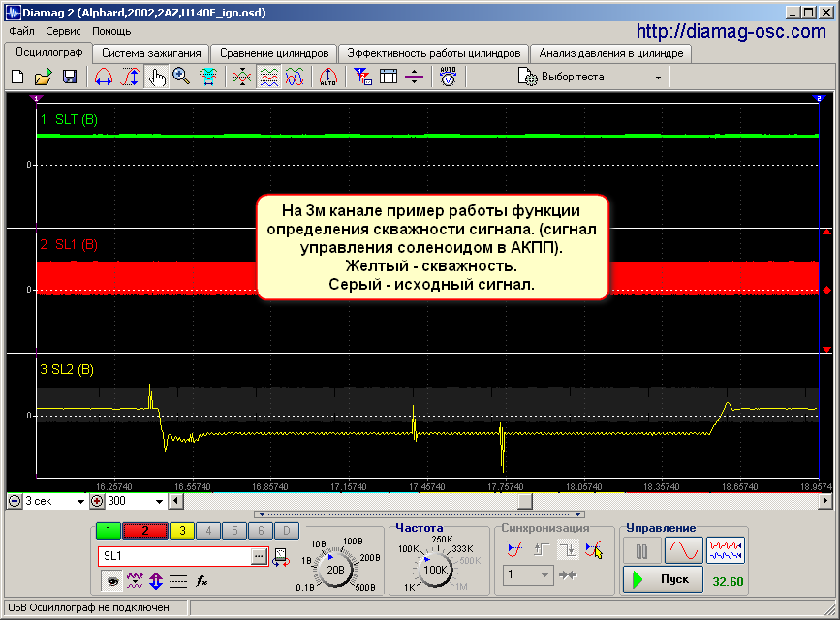Image resolution: width=840 pixels, height=620 pixels.
Task: Click the AUTO voltmeter icon
Action: pos(448,77)
